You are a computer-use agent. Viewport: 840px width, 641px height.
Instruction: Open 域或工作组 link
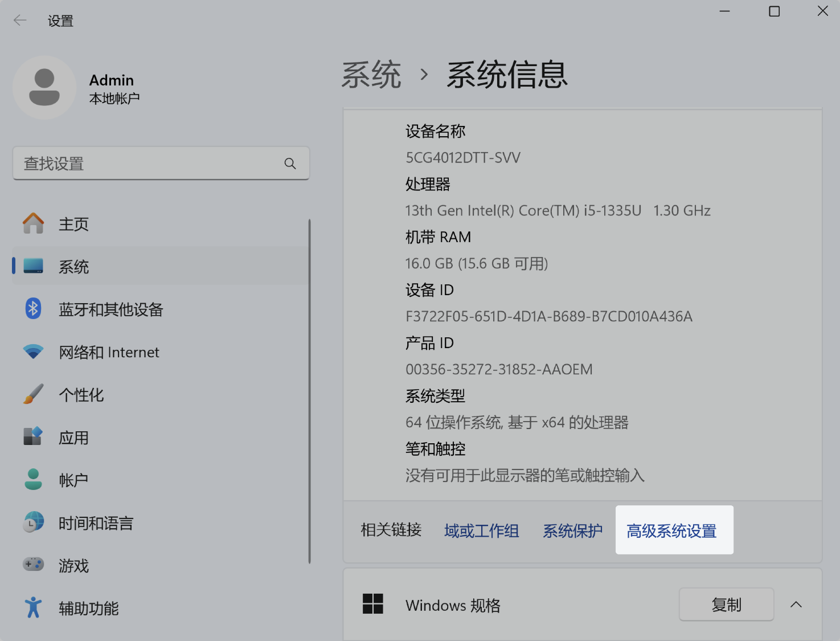481,530
